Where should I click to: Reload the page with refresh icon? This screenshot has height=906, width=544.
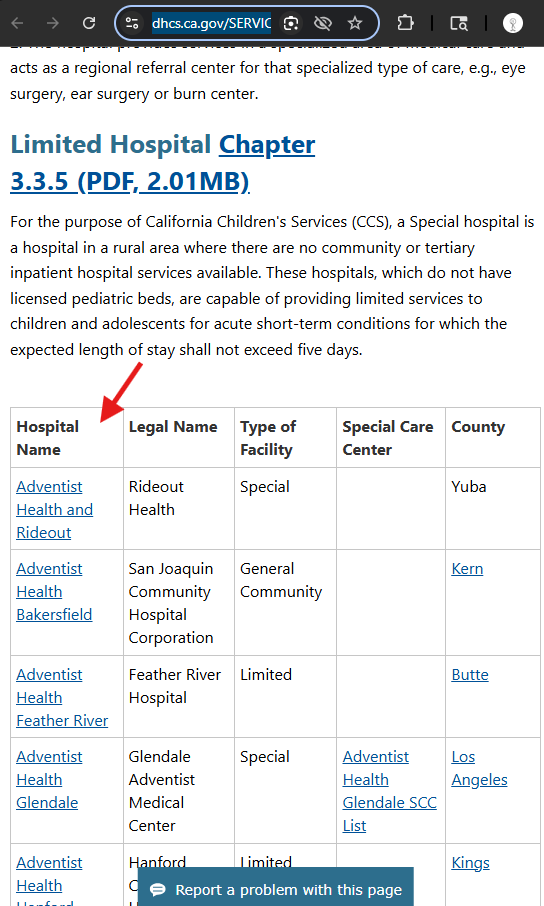(x=89, y=23)
